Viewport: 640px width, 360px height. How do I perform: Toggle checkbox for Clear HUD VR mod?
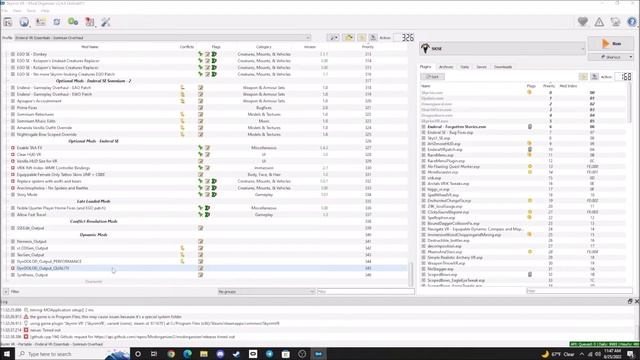tap(13, 155)
